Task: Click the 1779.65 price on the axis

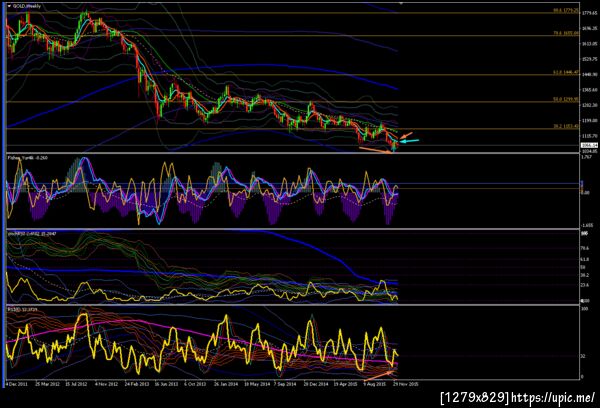Action: [589, 13]
